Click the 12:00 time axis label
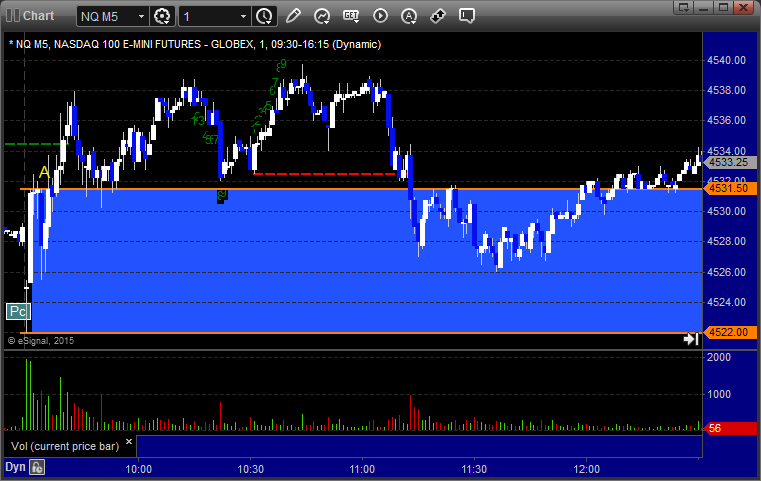The image size is (761, 481). click(586, 469)
